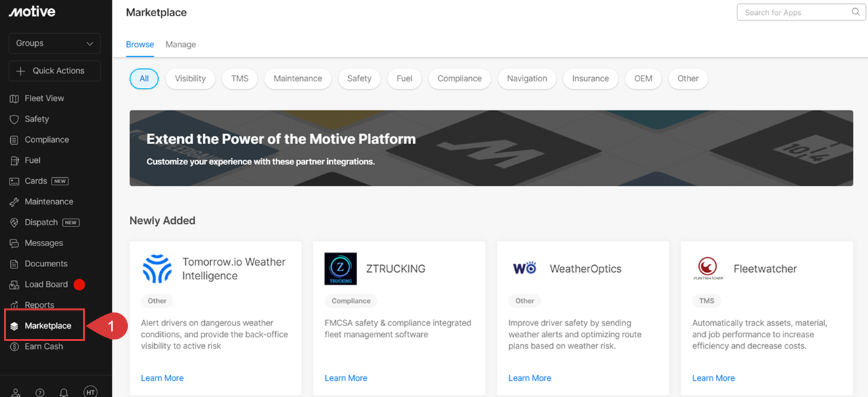
Task: Select the Dispatch location icon
Action: 14,223
